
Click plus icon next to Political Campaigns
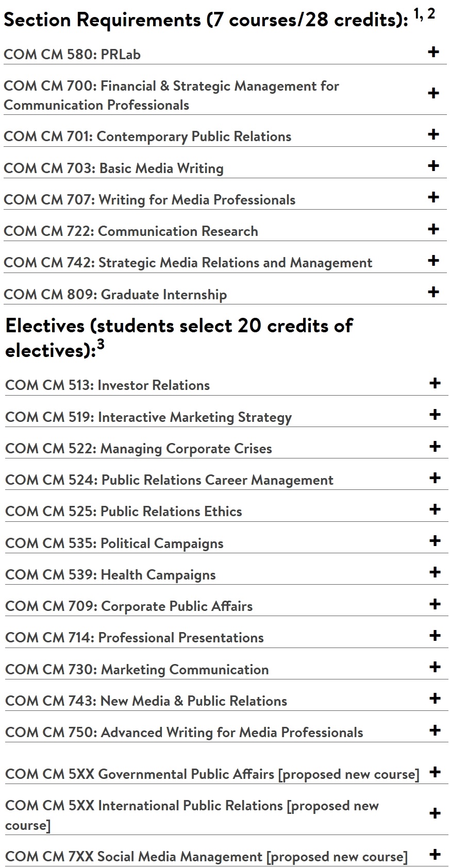click(435, 540)
